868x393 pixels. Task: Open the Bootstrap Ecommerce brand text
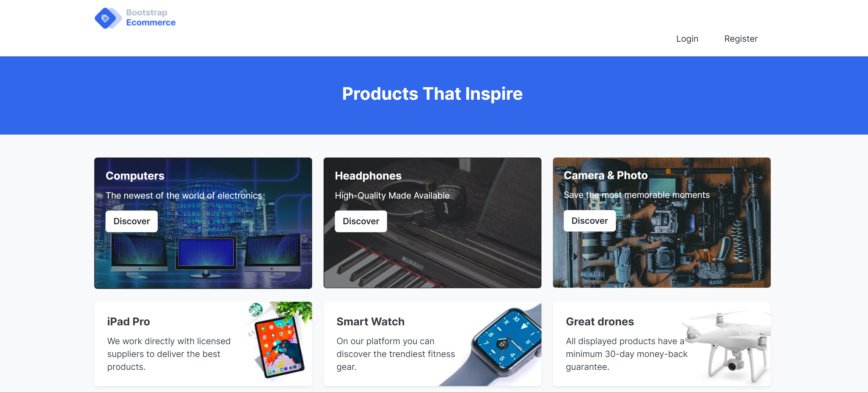tap(151, 17)
